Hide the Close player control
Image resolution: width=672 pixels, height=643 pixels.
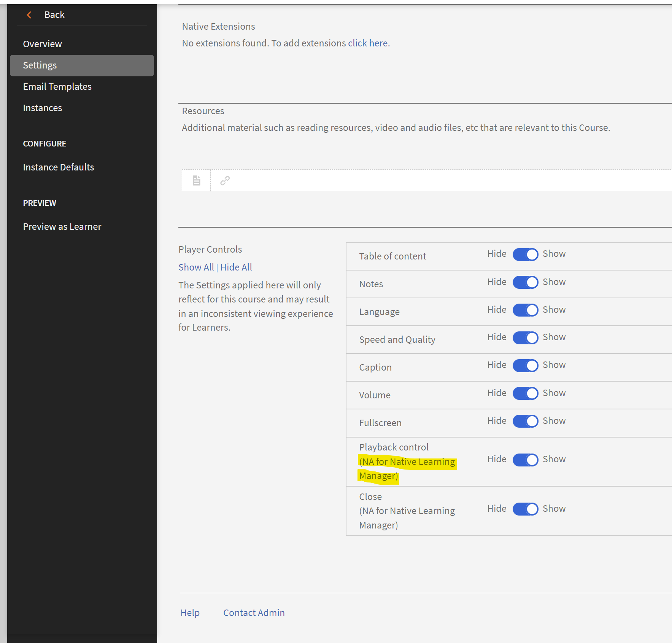click(x=525, y=509)
